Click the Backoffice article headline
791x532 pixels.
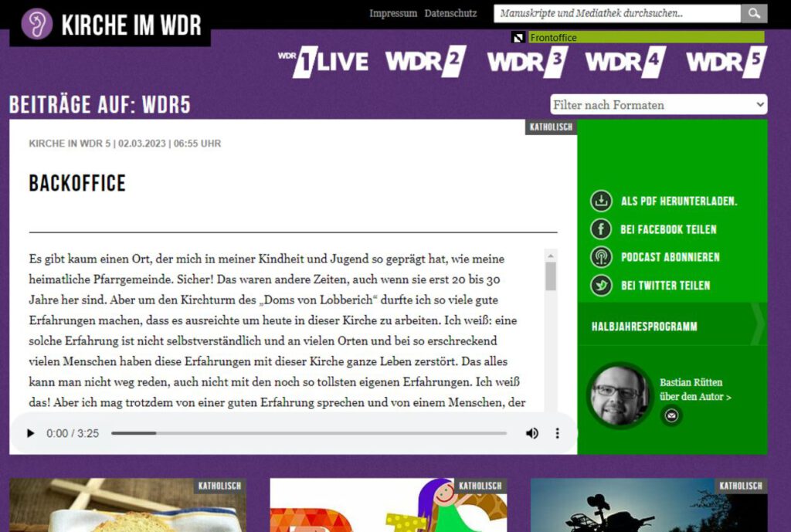[77, 184]
